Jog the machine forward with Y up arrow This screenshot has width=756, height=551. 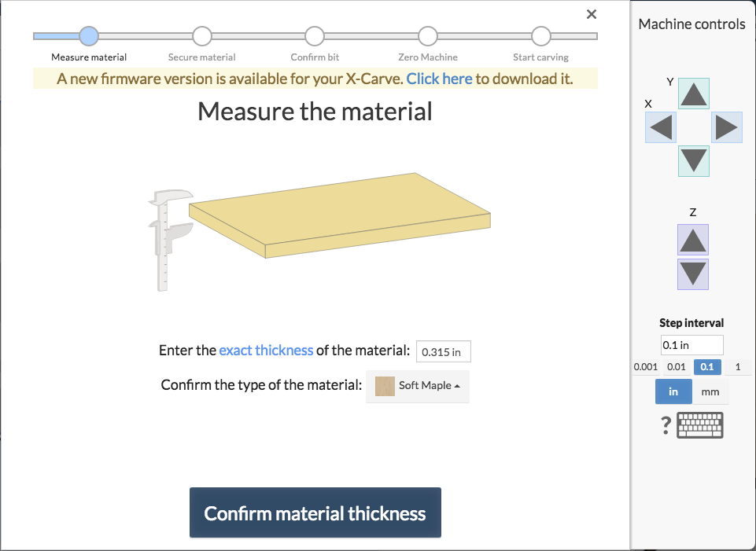point(692,94)
